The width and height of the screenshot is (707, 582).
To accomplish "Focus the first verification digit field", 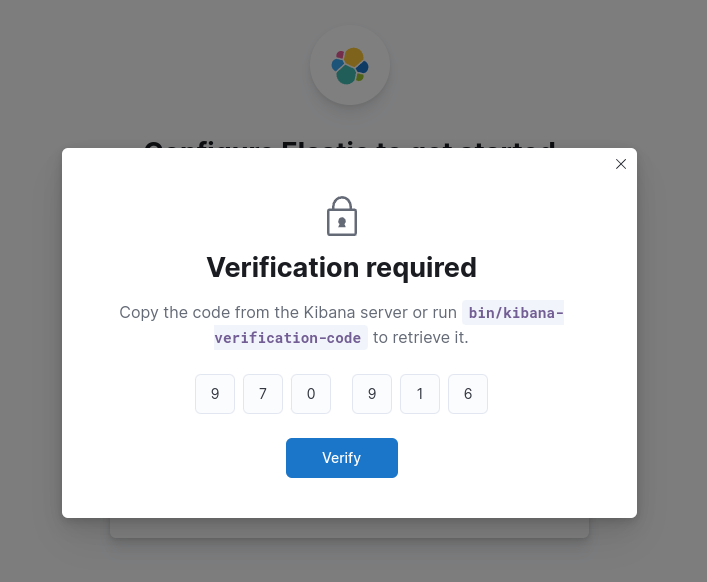I will [x=215, y=394].
